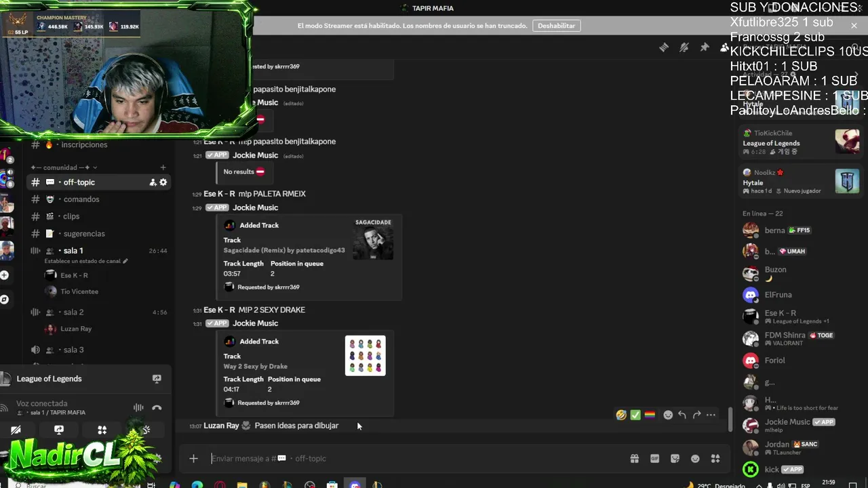Forward the Luzan Ray message
Screen dimensions: 868x488
(x=696, y=415)
